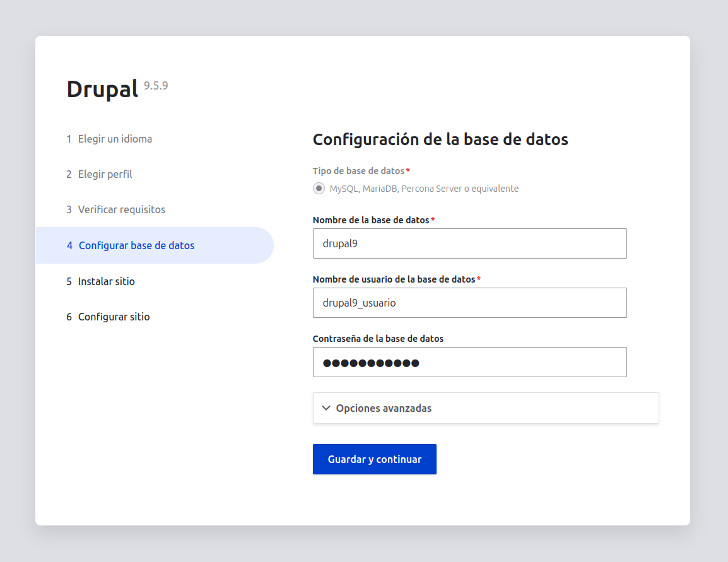Click the chevron arrow beside Opciones avanzadas
The width and height of the screenshot is (728, 562).
(x=326, y=408)
